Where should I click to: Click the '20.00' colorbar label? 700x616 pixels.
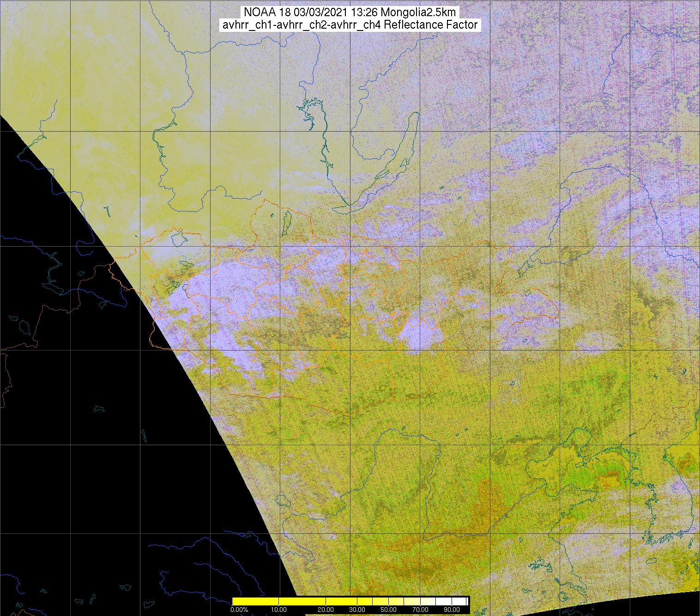[326, 610]
